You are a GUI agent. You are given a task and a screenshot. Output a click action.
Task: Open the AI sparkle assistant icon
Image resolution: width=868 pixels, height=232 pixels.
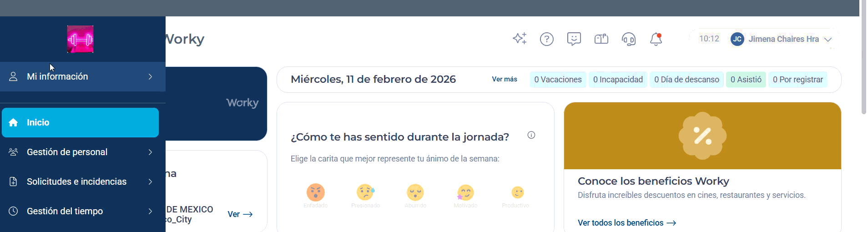click(520, 39)
